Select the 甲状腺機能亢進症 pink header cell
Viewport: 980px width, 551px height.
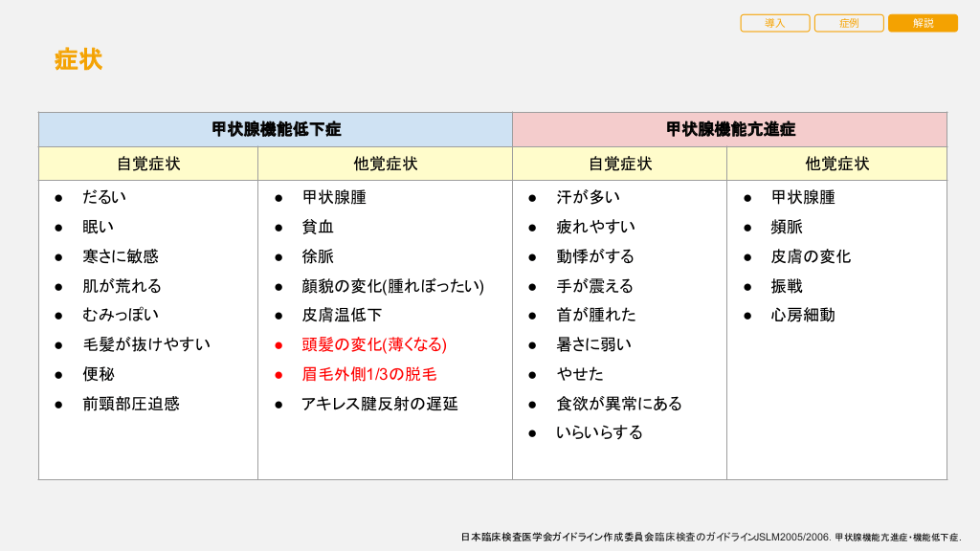729,129
